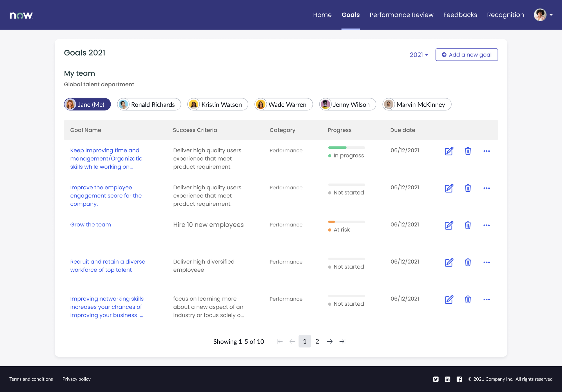Viewport: 562px width, 392px height.
Task: Go to last page arrow
Action: point(342,341)
